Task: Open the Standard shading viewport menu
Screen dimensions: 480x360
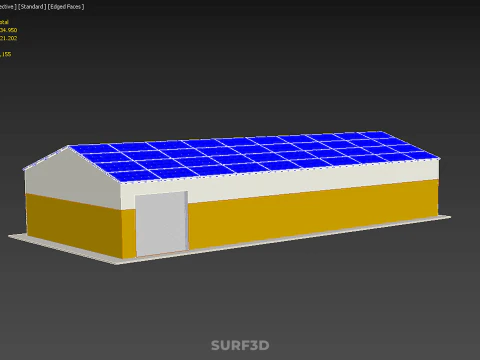Action: point(32,7)
